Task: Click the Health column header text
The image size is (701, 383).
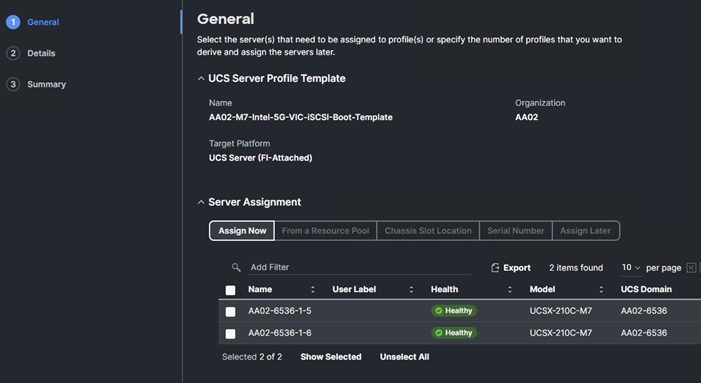Action: pos(444,289)
